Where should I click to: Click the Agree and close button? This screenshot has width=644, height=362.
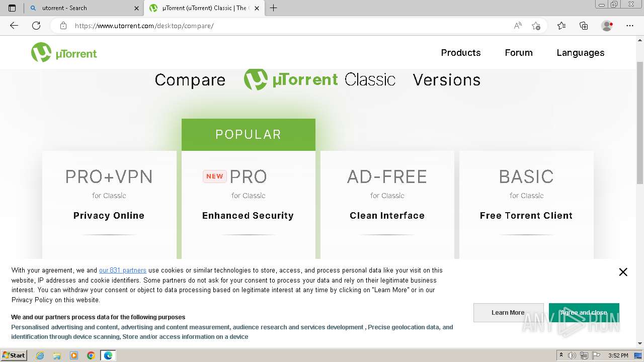[x=584, y=313]
